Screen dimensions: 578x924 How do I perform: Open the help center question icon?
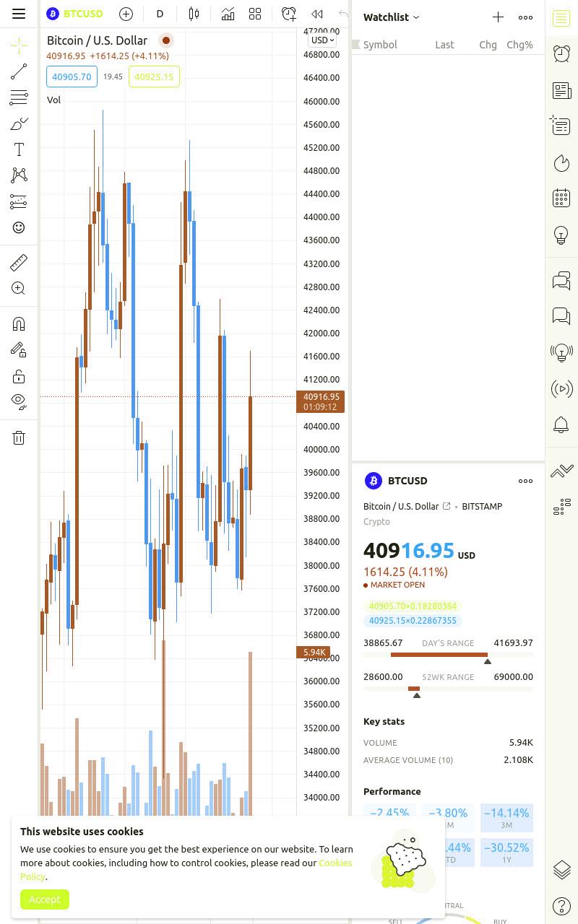(x=561, y=905)
